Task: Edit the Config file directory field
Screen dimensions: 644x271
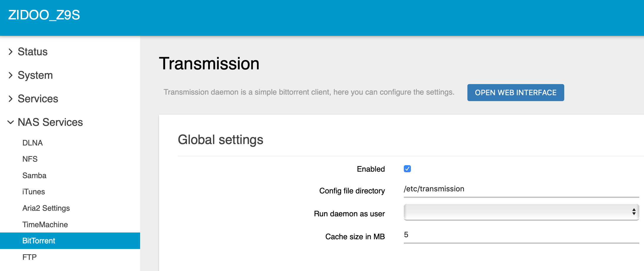Action: [x=521, y=190]
